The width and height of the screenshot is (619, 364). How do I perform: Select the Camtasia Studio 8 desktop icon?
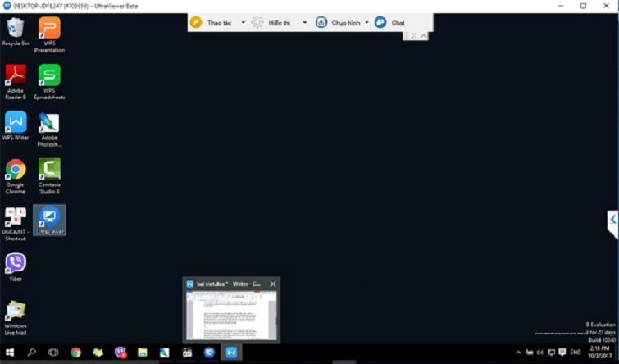49,174
